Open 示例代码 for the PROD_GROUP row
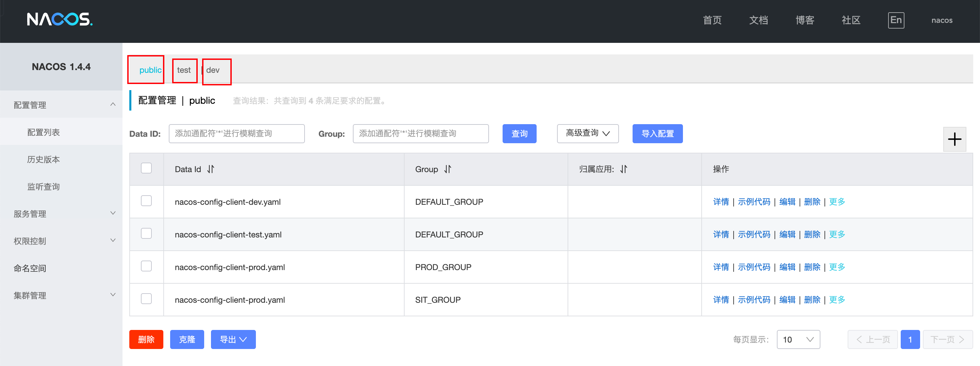The height and width of the screenshot is (366, 980). tap(754, 267)
